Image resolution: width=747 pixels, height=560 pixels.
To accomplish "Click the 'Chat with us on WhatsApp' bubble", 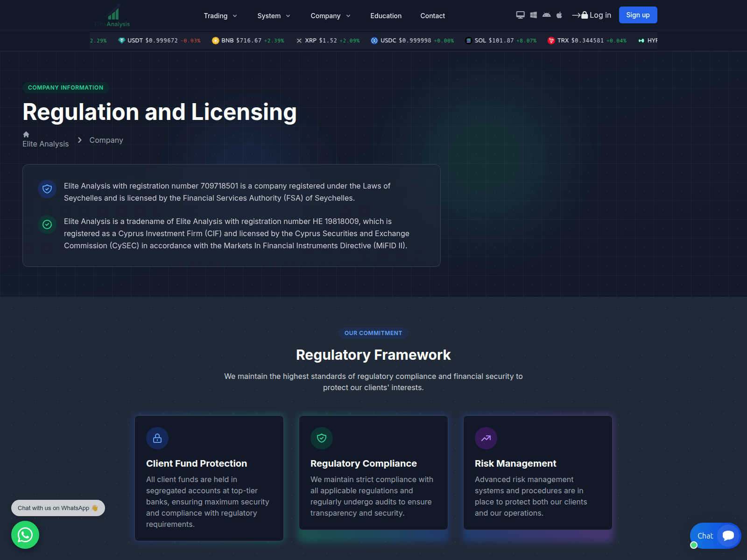I will pyautogui.click(x=58, y=508).
